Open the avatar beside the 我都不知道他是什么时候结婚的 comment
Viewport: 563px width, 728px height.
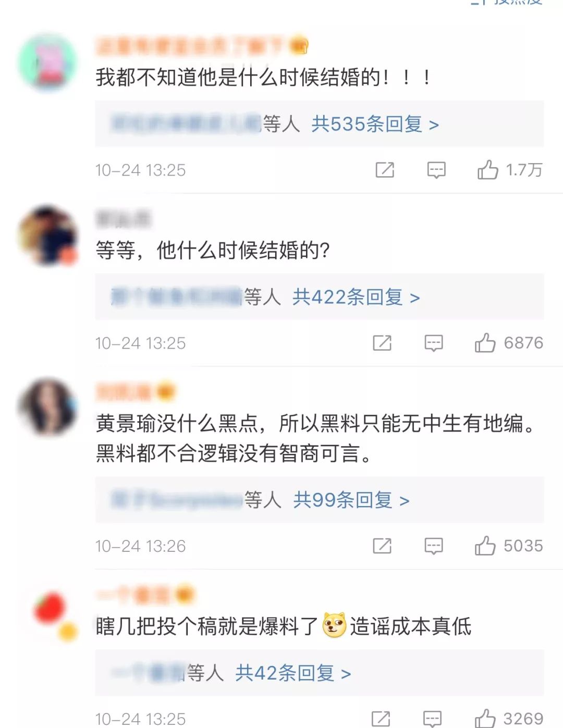48,61
